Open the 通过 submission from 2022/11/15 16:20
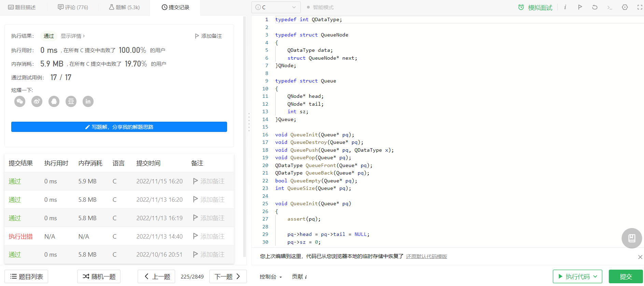The width and height of the screenshot is (644, 286). [x=15, y=181]
